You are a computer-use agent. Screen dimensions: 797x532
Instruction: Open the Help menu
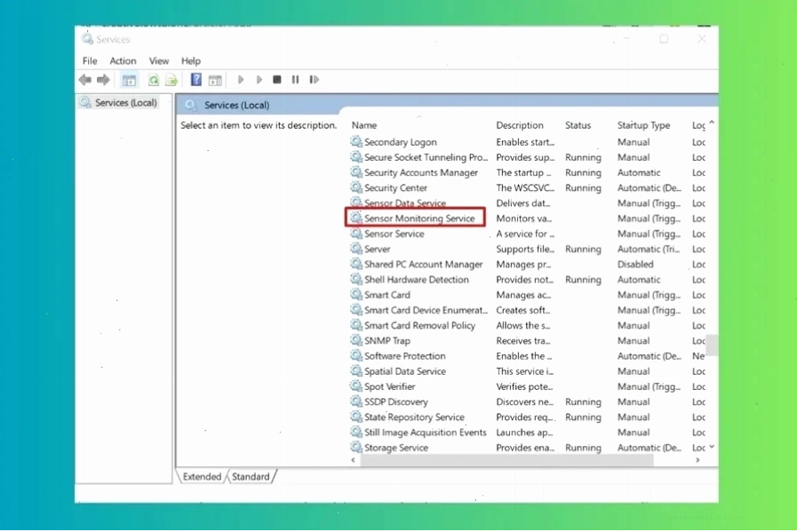click(191, 61)
